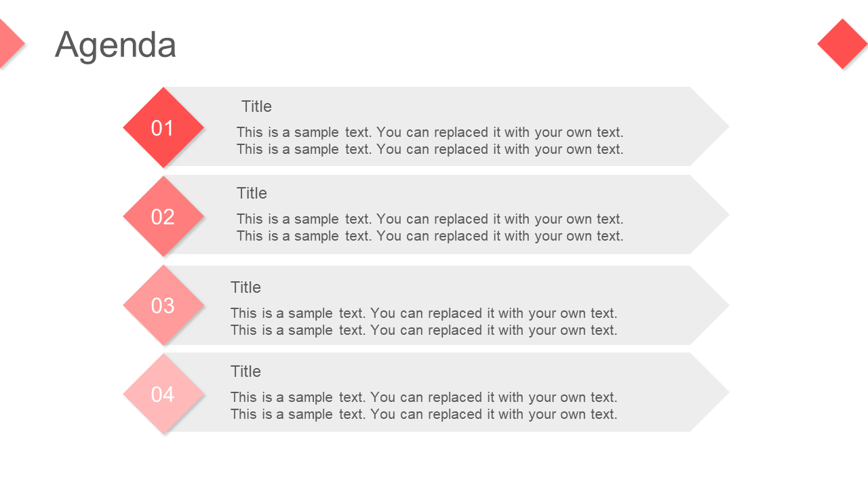Click the red diamond in top-right corner
The height and width of the screenshot is (488, 868).
843,43
